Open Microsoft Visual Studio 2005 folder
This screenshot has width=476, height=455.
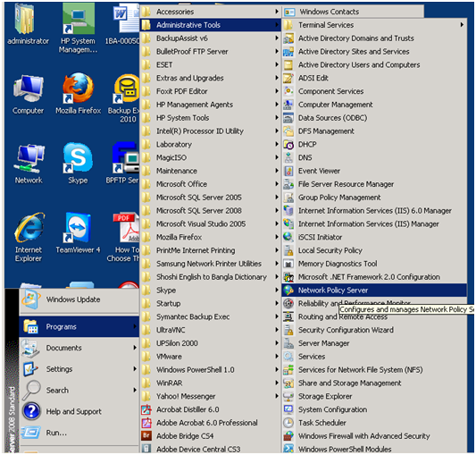(x=210, y=224)
